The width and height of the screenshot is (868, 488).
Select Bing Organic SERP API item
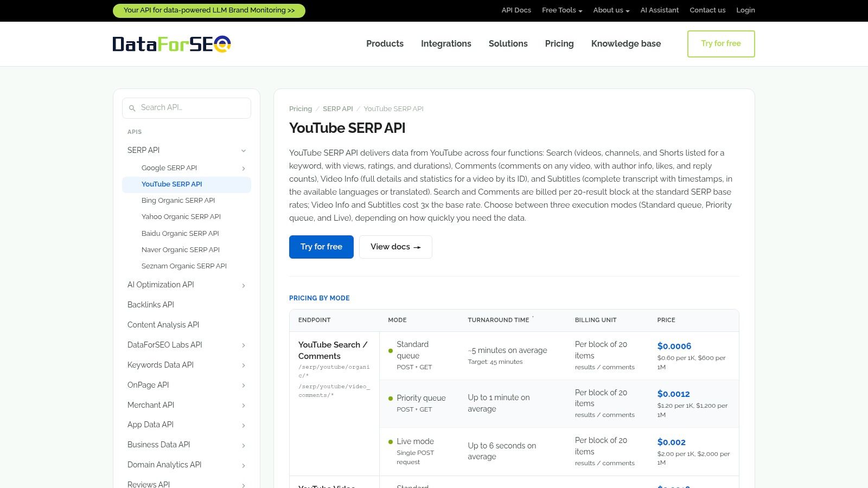[178, 201]
